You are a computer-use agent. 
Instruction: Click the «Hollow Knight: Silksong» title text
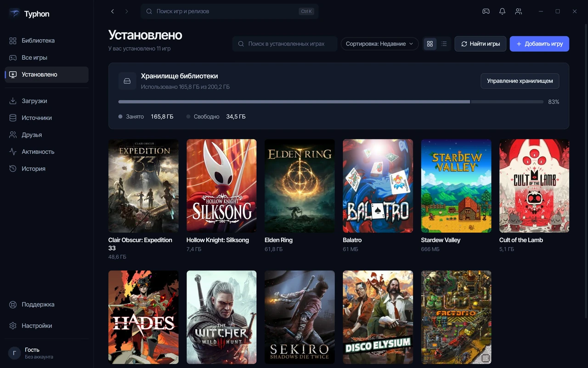(x=218, y=240)
